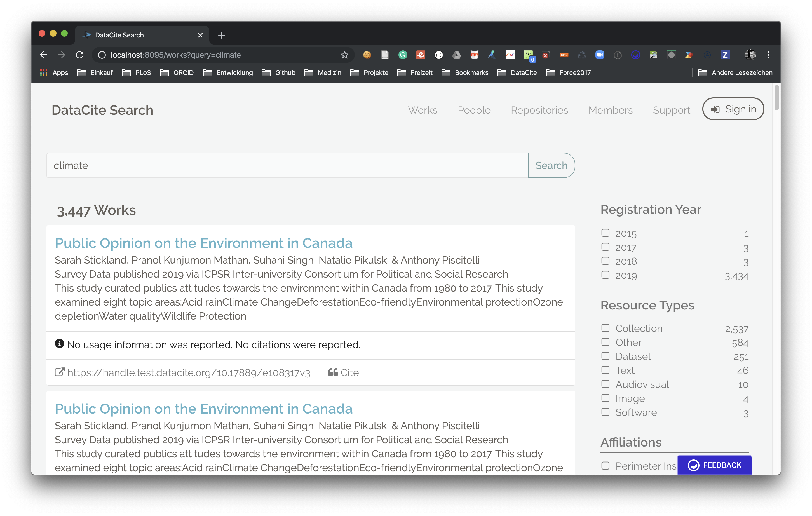Click the Grammarly extension icon

tap(403, 55)
